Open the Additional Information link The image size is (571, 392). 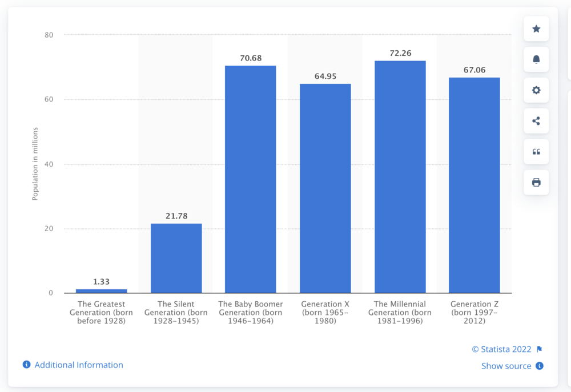coord(79,365)
